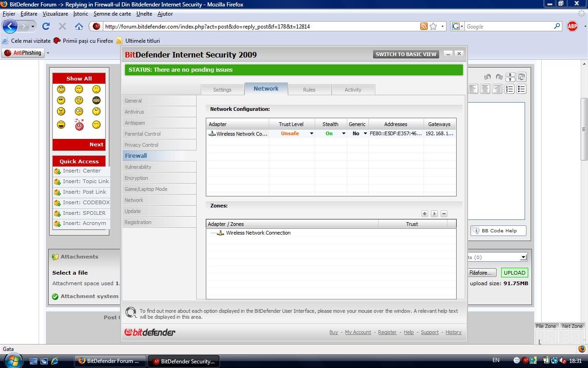This screenshot has width=588, height=368.
Task: Click the undo arrow in forum editor
Action: [487, 77]
